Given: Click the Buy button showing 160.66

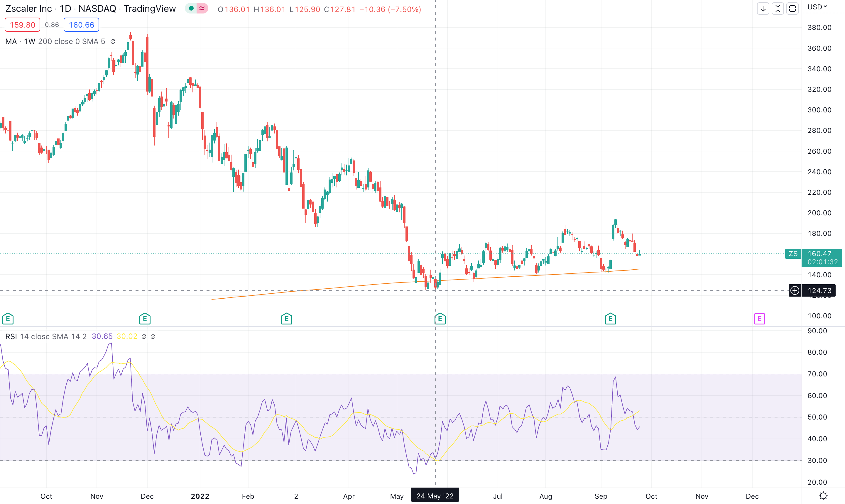Looking at the screenshot, I should click(81, 24).
